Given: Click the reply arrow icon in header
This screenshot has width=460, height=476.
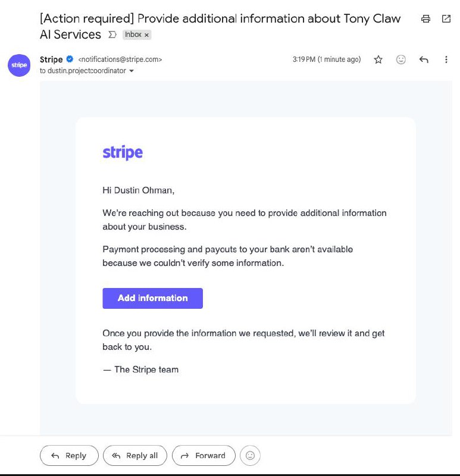Looking at the screenshot, I should point(424,59).
